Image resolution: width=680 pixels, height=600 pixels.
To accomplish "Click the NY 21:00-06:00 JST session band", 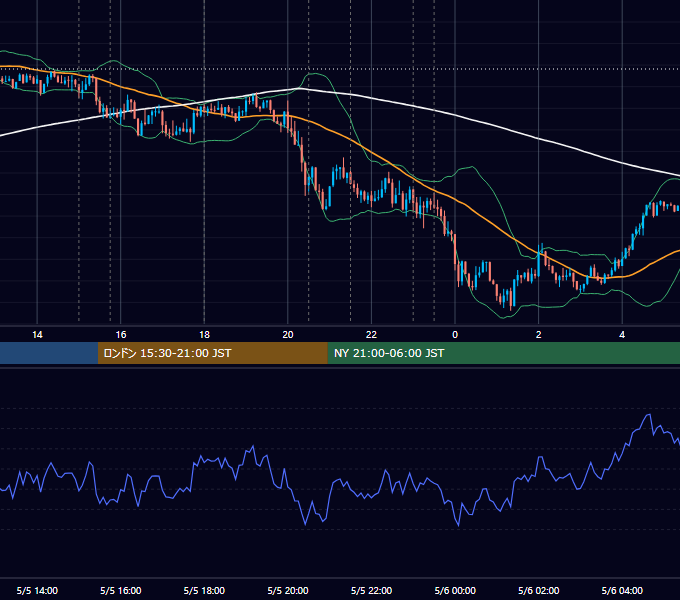I will coord(503,353).
